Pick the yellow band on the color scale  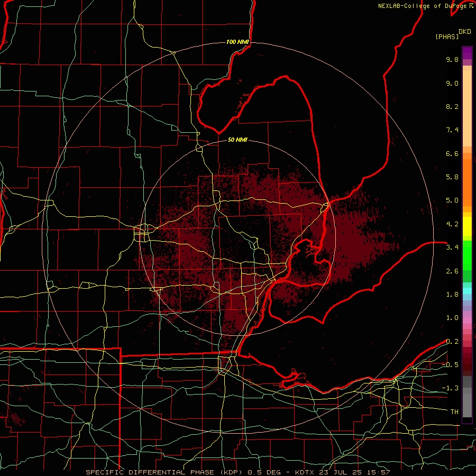[x=467, y=226]
